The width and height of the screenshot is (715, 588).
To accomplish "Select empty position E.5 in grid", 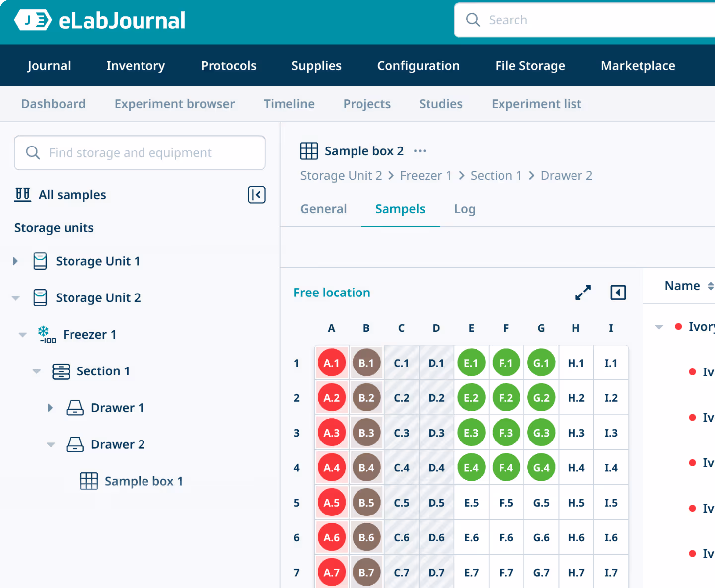I will point(471,503).
